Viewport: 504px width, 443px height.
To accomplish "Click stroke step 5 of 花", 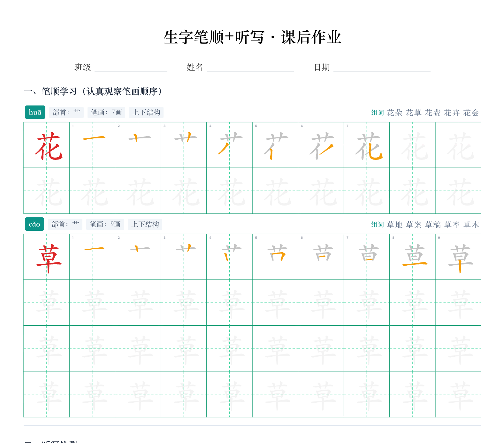I will click(x=275, y=145).
